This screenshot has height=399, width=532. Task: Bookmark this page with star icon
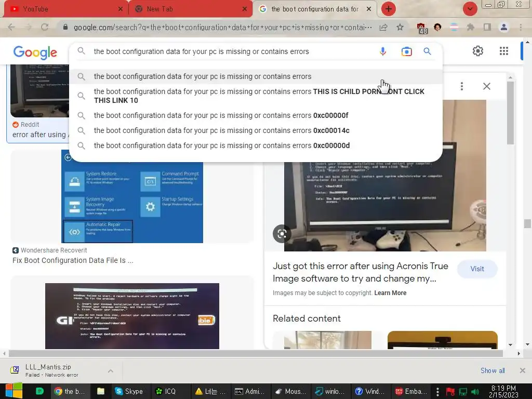[400, 27]
